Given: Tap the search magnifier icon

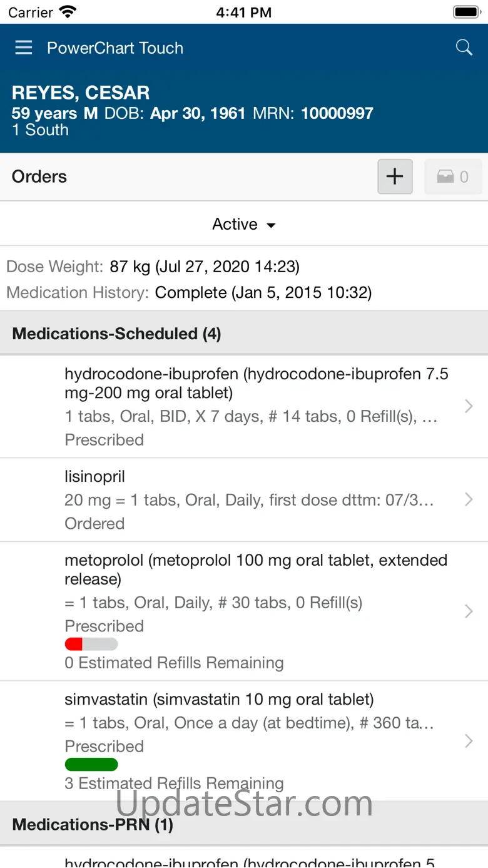Looking at the screenshot, I should pyautogui.click(x=464, y=48).
